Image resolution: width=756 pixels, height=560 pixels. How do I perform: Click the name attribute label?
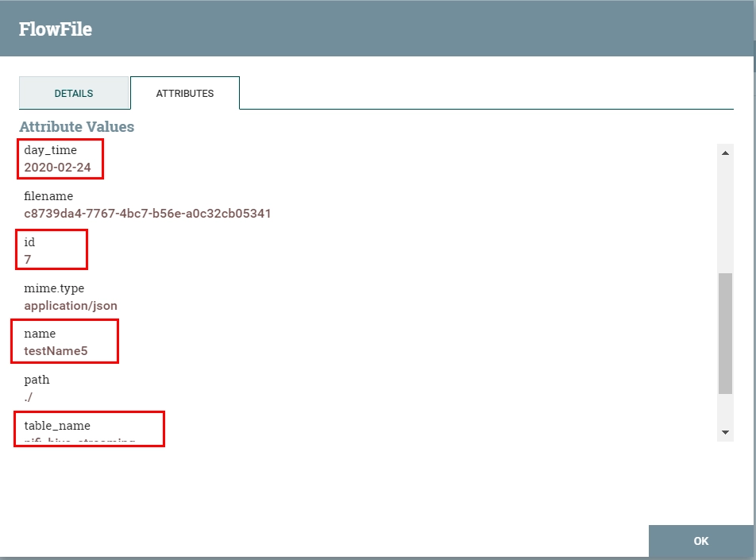click(x=40, y=334)
